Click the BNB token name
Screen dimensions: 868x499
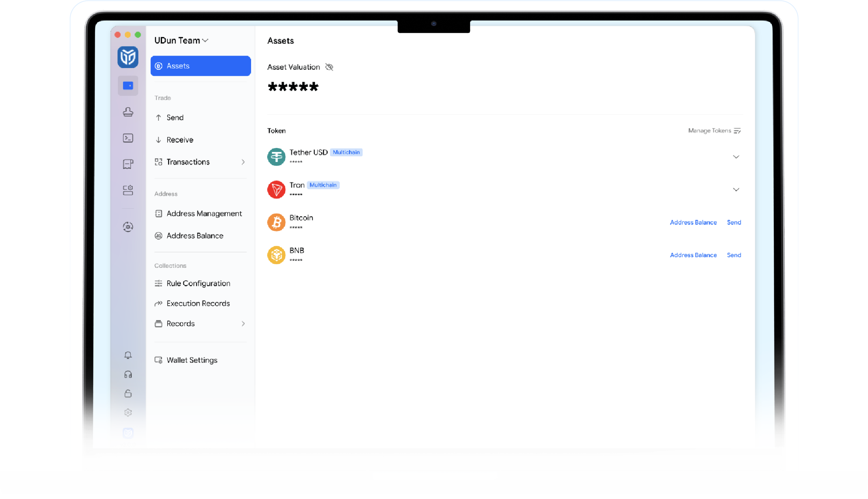coord(297,251)
